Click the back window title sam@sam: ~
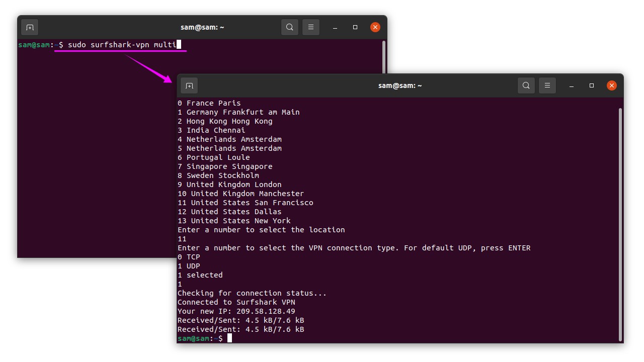Image resolution: width=644 pixels, height=362 pixels. (202, 27)
